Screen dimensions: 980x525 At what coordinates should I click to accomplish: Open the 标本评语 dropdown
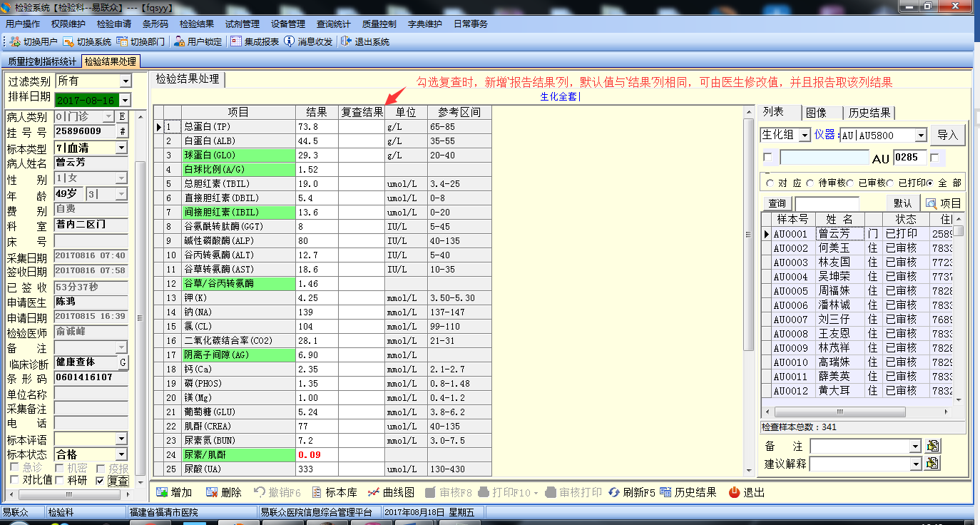click(121, 439)
